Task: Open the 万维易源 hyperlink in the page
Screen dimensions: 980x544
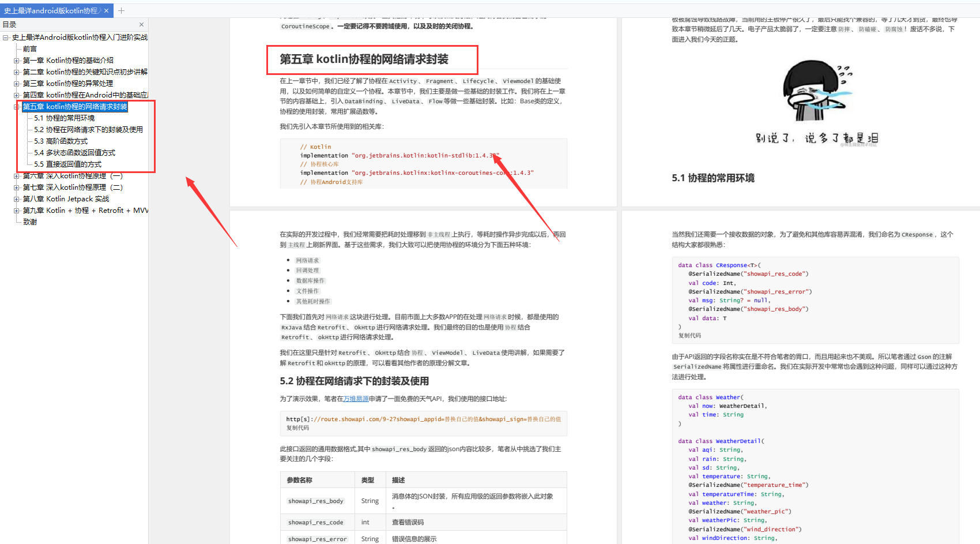Action: (356, 399)
